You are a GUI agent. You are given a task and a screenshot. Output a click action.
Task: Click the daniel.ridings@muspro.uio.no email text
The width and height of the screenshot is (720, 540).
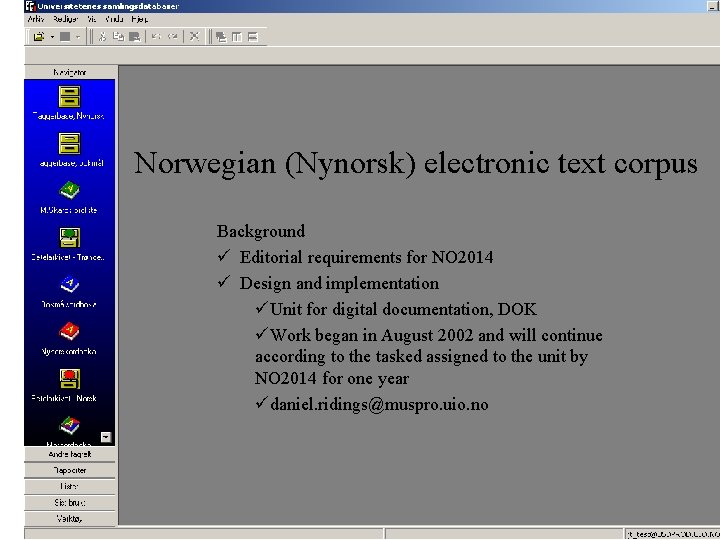[379, 405]
